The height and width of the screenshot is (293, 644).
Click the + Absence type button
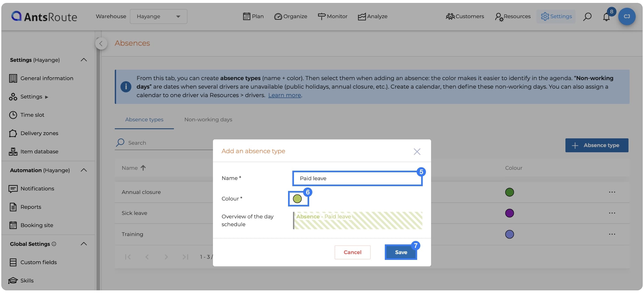click(597, 145)
